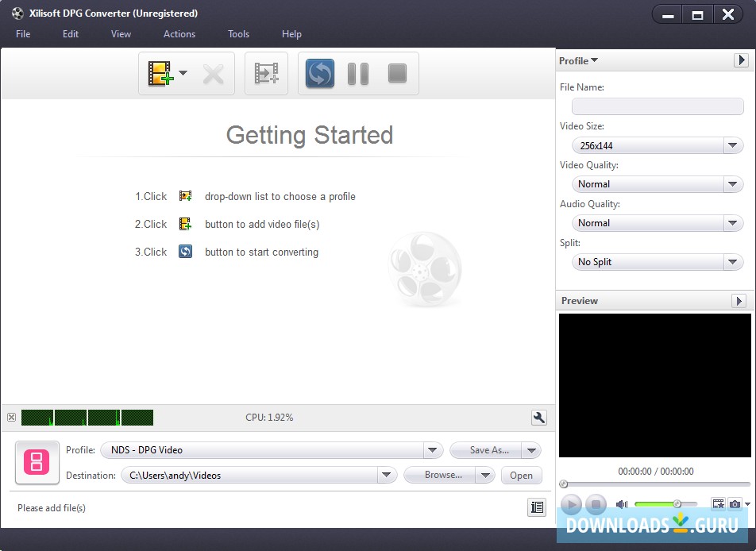This screenshot has width=756, height=551.
Task: Open settings with the wrench icon
Action: (538, 418)
